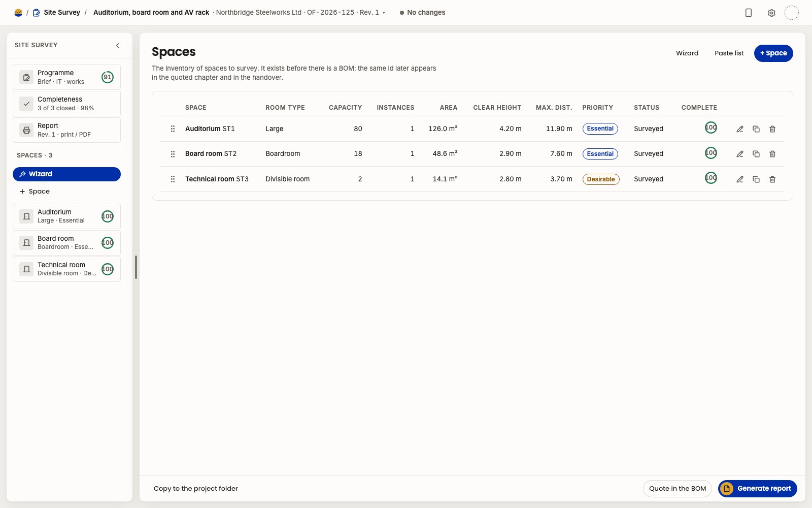Grab the drag handle for Technical room ST3
This screenshot has height=508, width=812.
pos(173,179)
